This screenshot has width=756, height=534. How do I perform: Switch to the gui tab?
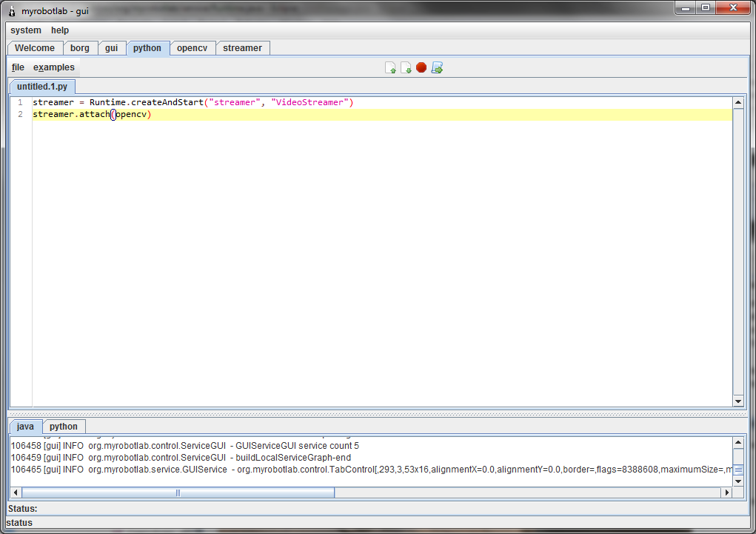click(111, 47)
